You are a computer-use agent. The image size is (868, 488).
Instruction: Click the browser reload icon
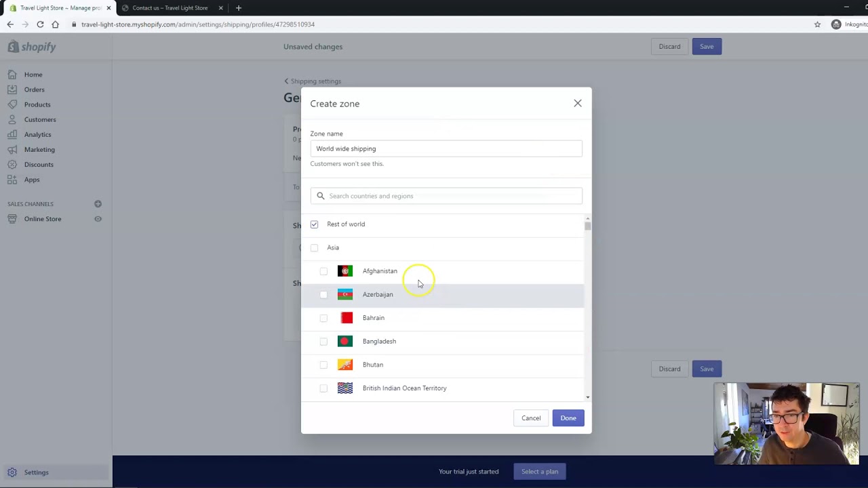[40, 24]
